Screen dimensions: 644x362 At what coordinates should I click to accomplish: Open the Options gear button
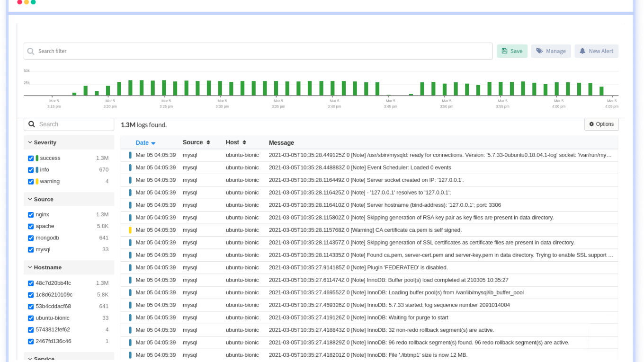click(x=601, y=124)
